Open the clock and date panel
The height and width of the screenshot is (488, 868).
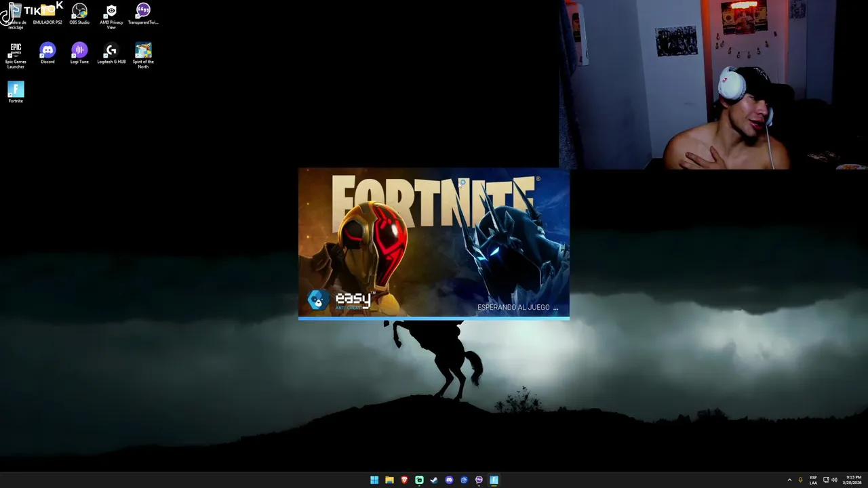853,480
